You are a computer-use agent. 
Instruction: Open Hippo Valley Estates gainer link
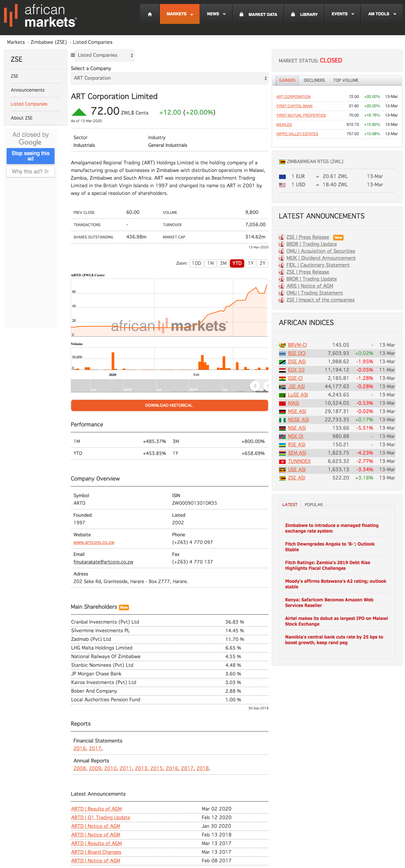(x=297, y=134)
